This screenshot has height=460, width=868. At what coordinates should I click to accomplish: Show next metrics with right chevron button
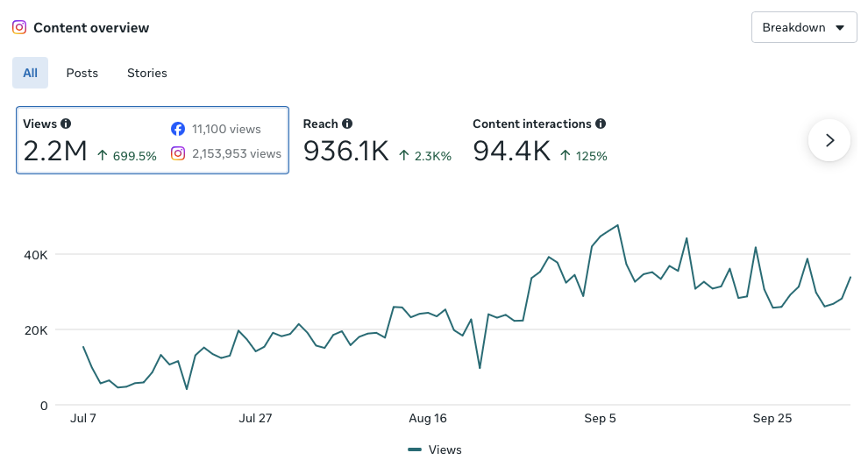829,140
